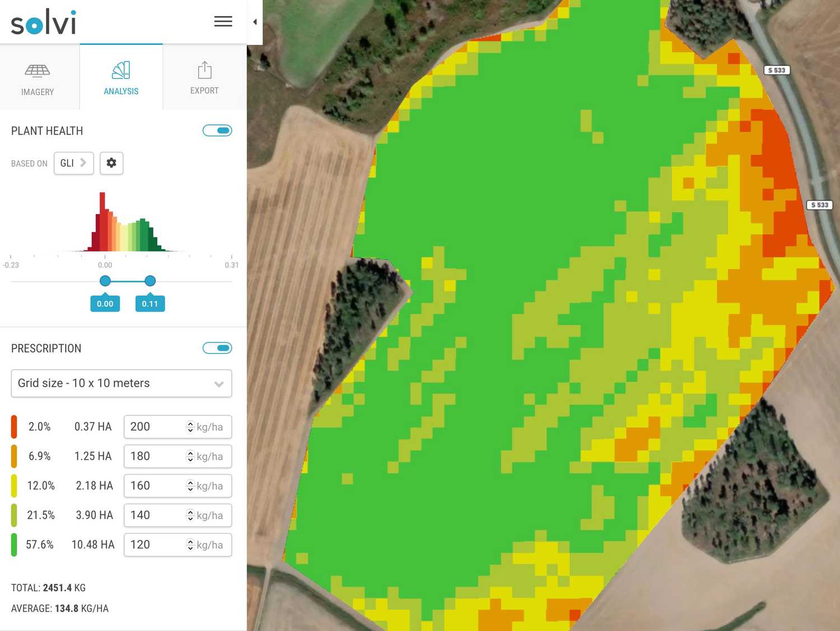
Task: Open the hamburger menu
Action: pyautogui.click(x=223, y=21)
